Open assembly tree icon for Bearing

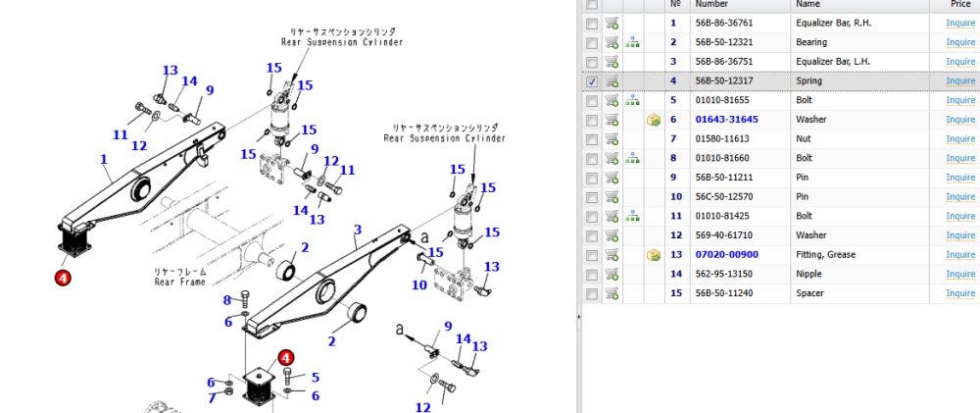click(633, 42)
